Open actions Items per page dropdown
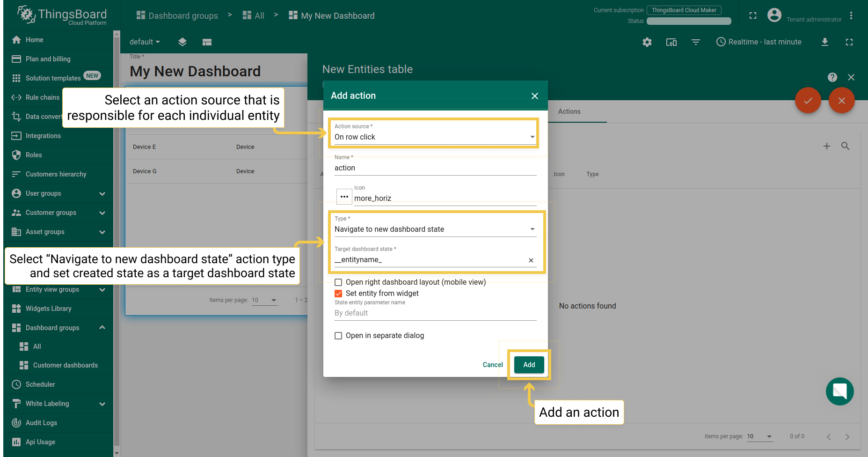This screenshot has width=868, height=457. (x=759, y=436)
